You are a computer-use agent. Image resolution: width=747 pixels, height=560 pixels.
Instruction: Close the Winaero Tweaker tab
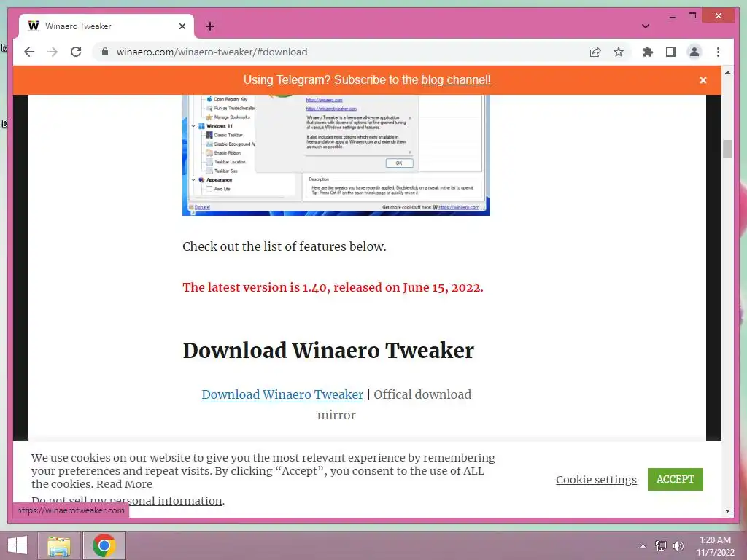182,26
